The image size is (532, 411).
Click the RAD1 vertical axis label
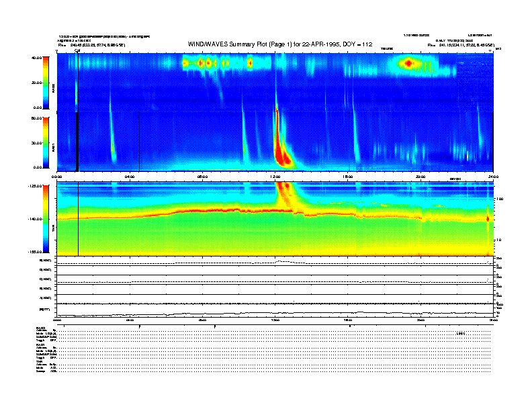54,147
